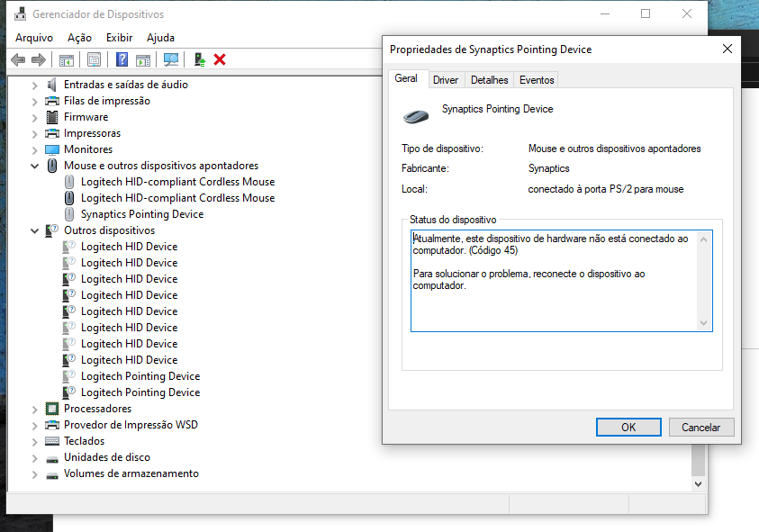Collapse the Outros dispositivos category
The height and width of the screenshot is (532, 759).
(x=35, y=230)
